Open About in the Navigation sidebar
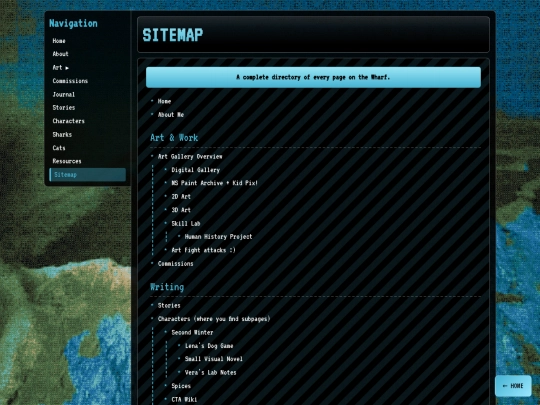The image size is (540, 405). (60, 54)
